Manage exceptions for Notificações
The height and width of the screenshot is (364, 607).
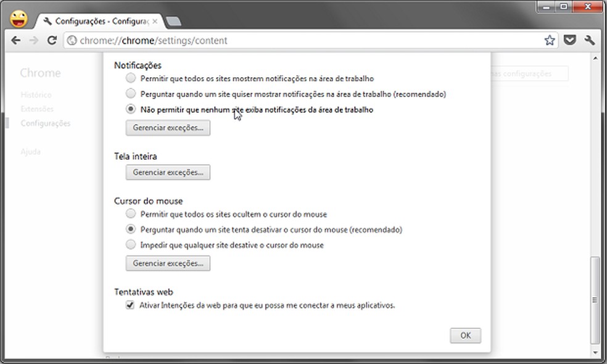pyautogui.click(x=167, y=128)
